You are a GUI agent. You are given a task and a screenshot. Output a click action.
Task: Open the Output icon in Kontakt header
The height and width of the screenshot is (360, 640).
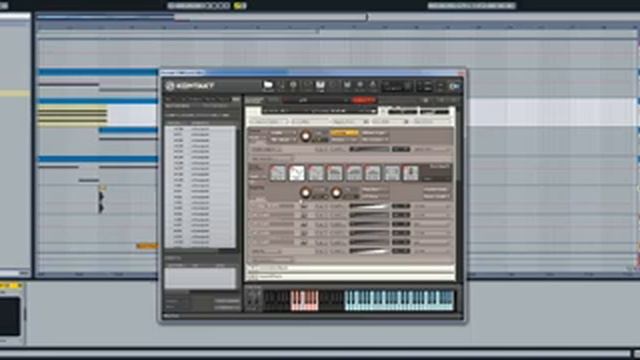[x=307, y=86]
